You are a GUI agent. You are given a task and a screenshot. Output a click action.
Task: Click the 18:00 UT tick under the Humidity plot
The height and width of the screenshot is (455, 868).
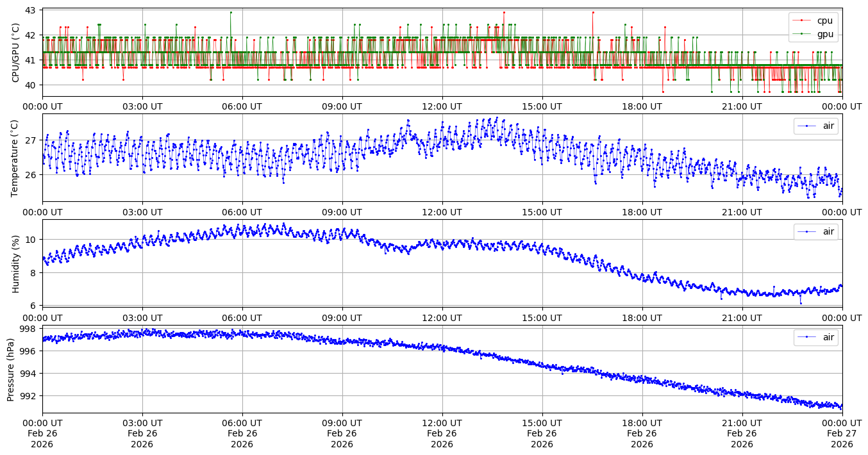coord(642,317)
